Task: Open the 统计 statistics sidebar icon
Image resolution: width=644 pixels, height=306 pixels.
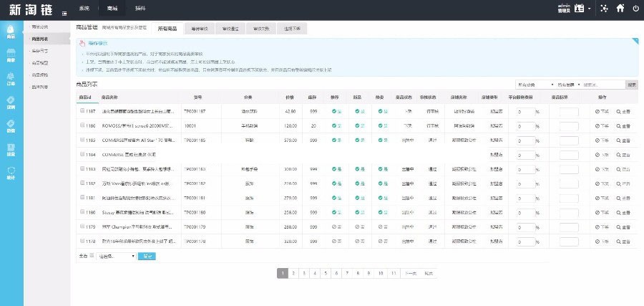Action: (11, 172)
